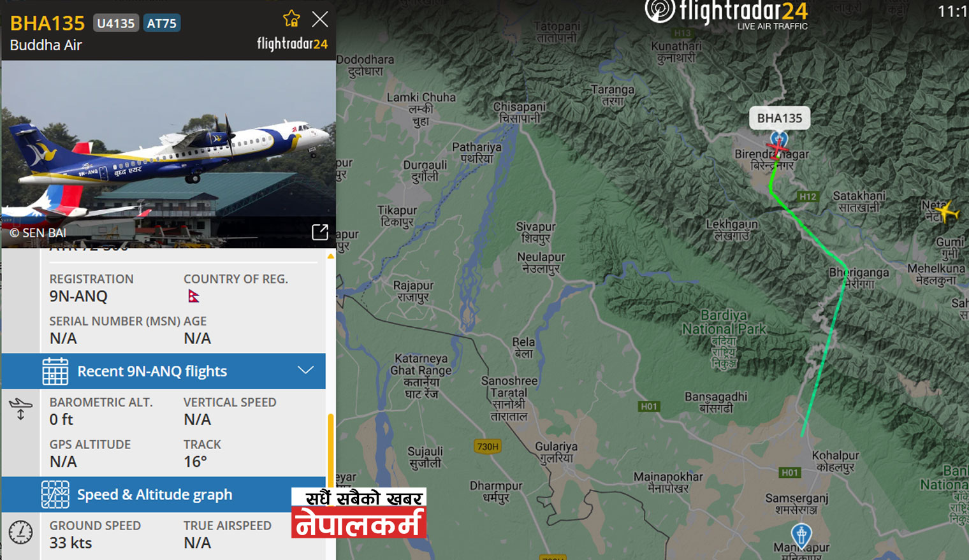Expand the Recent 9N-ANQ flights chevron
The width and height of the screenshot is (969, 560).
coord(306,370)
